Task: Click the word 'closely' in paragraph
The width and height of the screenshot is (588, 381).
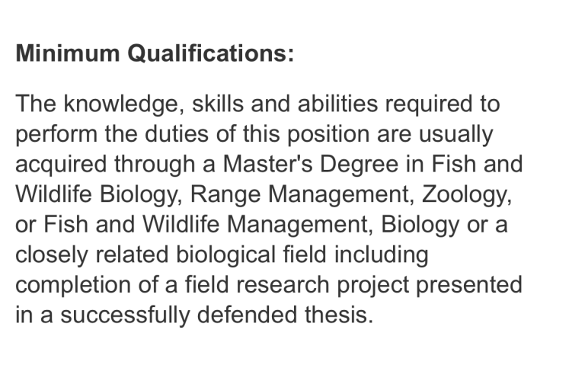Action: [51, 255]
